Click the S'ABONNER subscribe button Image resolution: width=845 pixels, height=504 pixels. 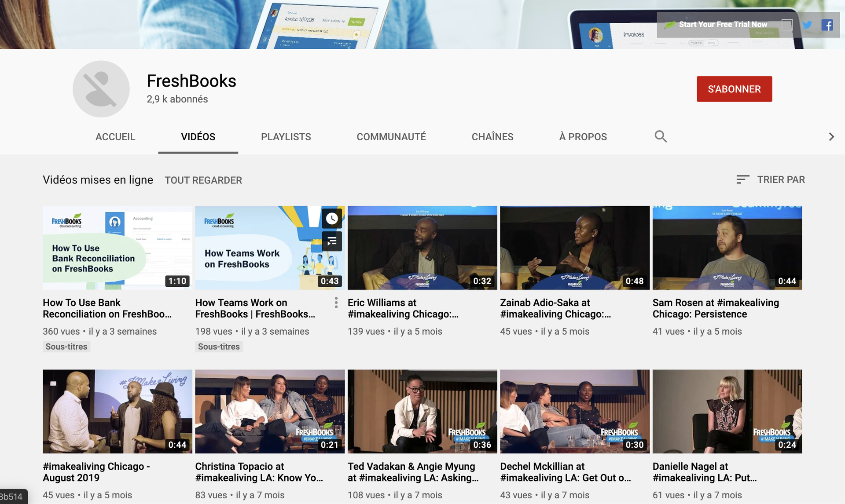click(734, 89)
